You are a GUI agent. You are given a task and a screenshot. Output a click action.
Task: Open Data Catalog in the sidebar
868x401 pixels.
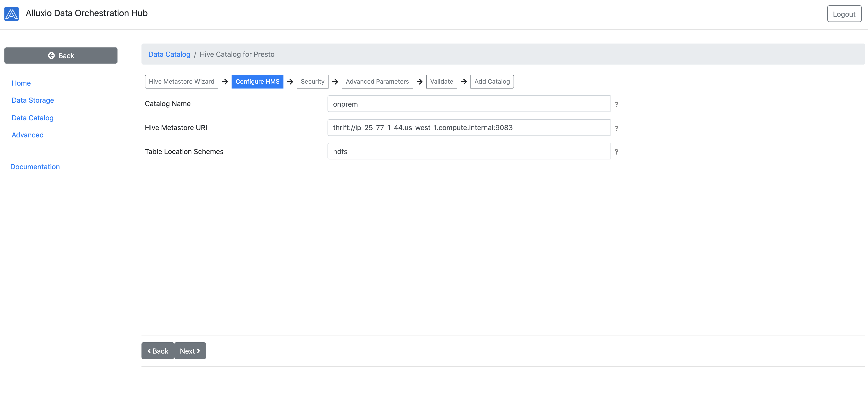click(33, 118)
